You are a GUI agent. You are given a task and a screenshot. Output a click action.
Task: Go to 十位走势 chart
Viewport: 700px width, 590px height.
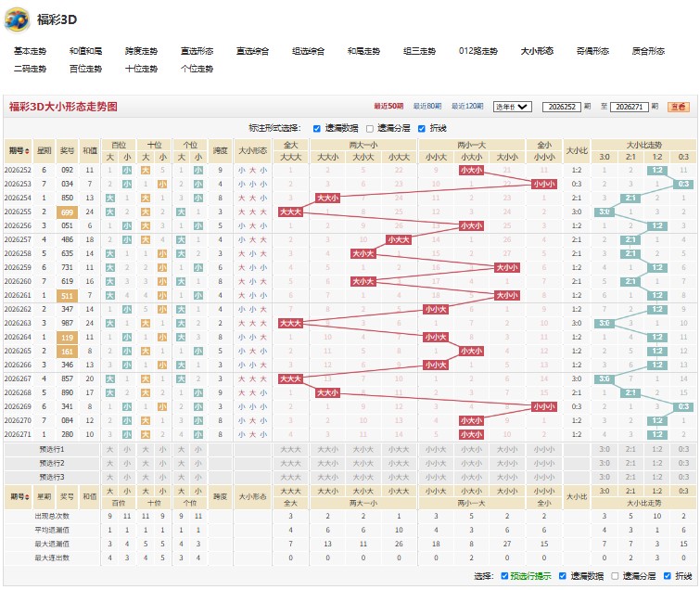(x=141, y=69)
